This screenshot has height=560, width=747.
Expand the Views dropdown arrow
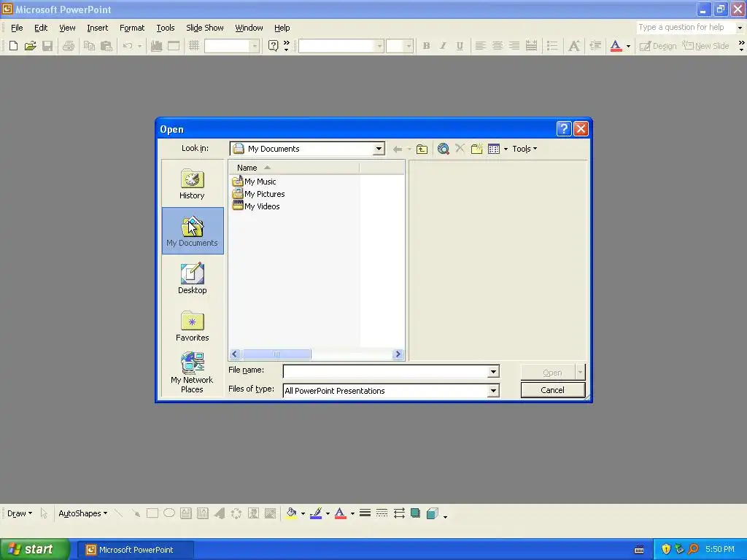click(x=506, y=149)
